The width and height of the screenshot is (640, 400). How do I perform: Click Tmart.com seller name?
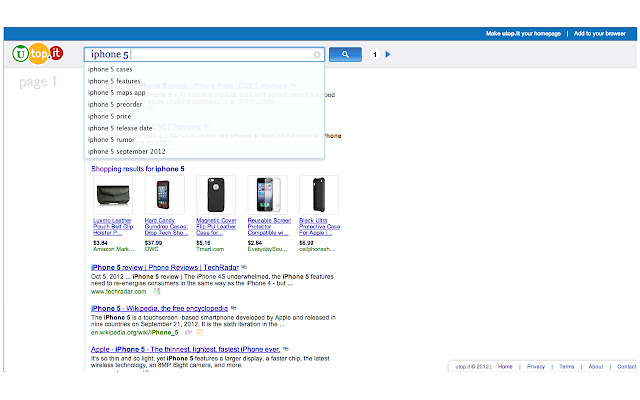click(210, 249)
